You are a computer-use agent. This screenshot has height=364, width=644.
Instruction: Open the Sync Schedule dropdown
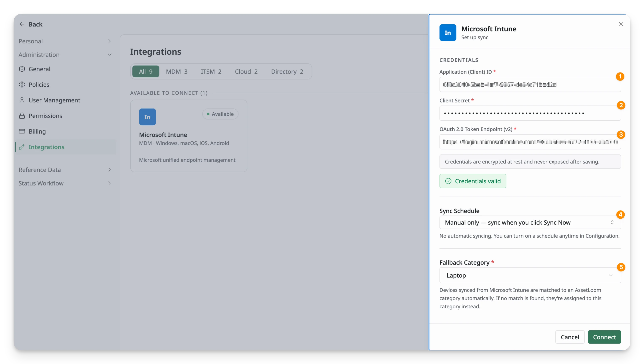[x=530, y=222]
